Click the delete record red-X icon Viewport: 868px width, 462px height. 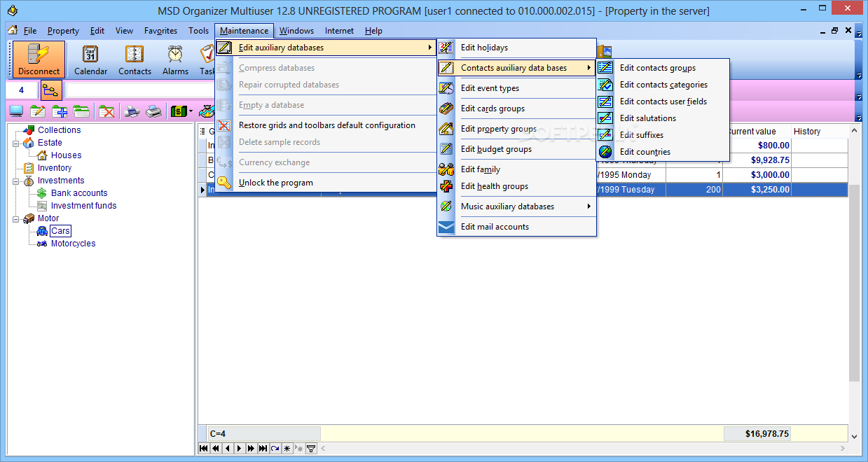[106, 111]
